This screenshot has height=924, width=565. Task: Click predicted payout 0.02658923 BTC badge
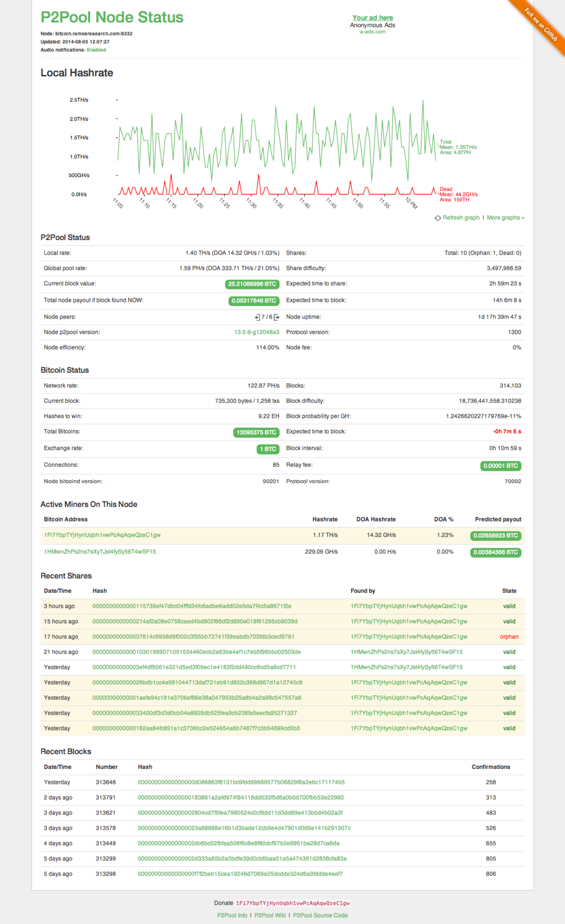(x=496, y=536)
